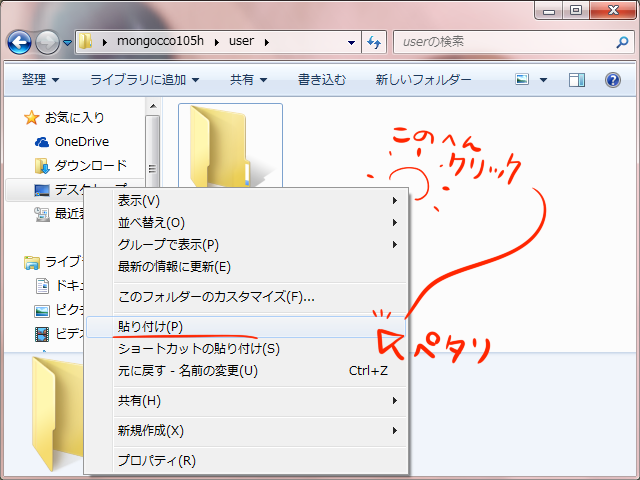Click the OneDrive icon in sidebar

(42, 142)
